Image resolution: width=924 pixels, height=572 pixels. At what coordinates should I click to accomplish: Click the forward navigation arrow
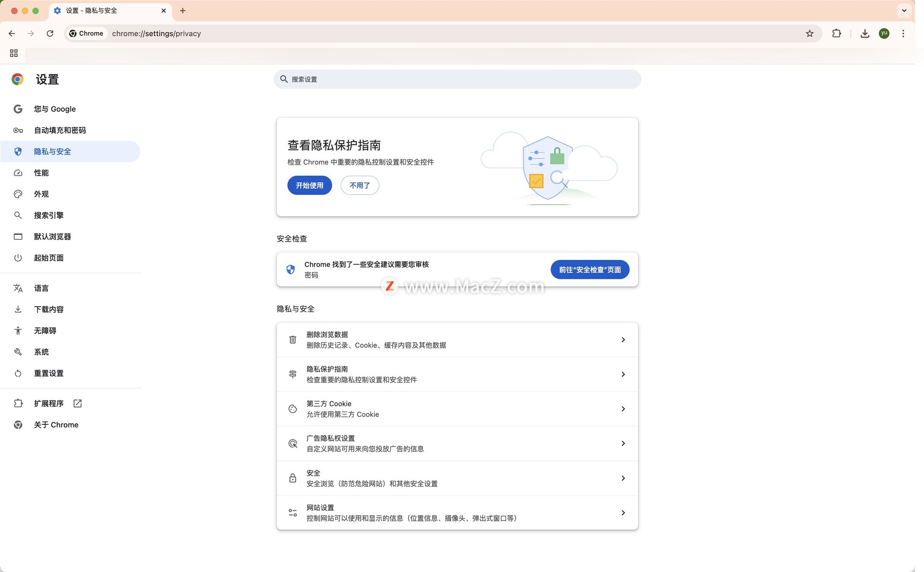pyautogui.click(x=31, y=33)
